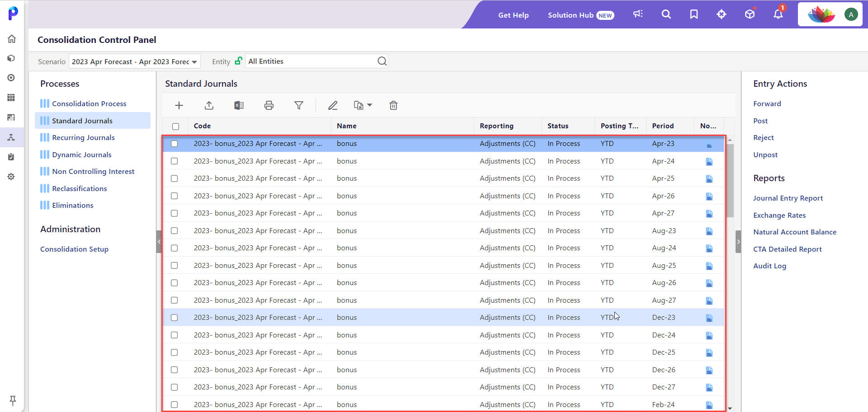The image size is (868, 412).
Task: Check the Aug-26 journal row checkbox
Action: point(175,283)
